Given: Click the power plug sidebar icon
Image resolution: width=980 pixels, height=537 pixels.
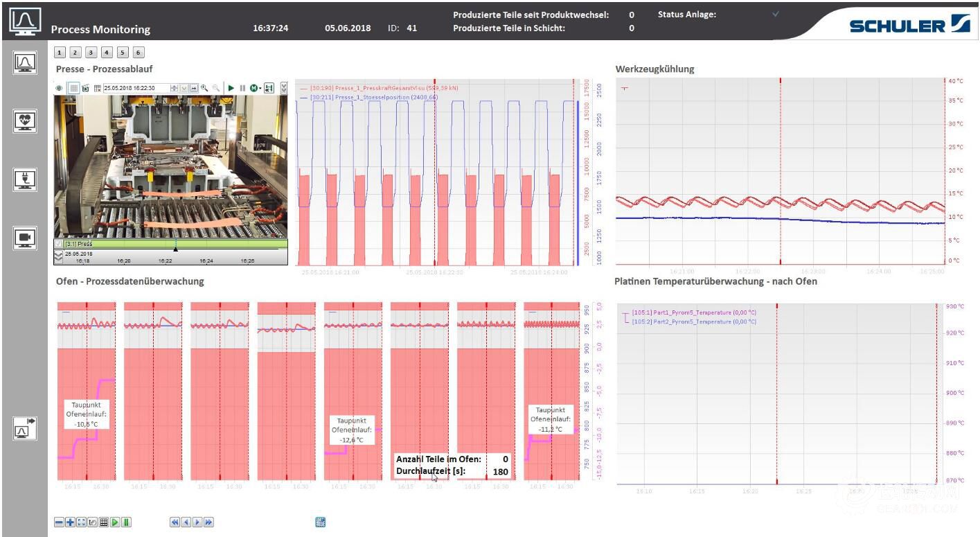Looking at the screenshot, I should (25, 179).
